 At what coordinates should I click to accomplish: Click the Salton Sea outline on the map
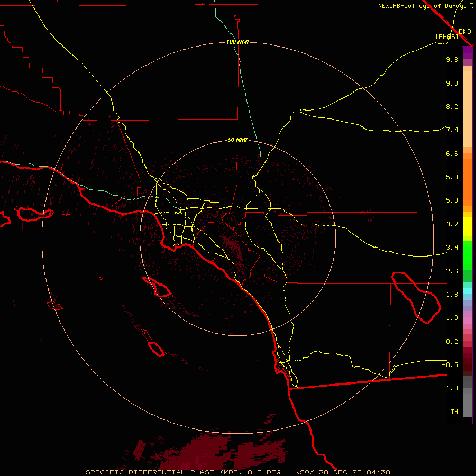(417, 297)
